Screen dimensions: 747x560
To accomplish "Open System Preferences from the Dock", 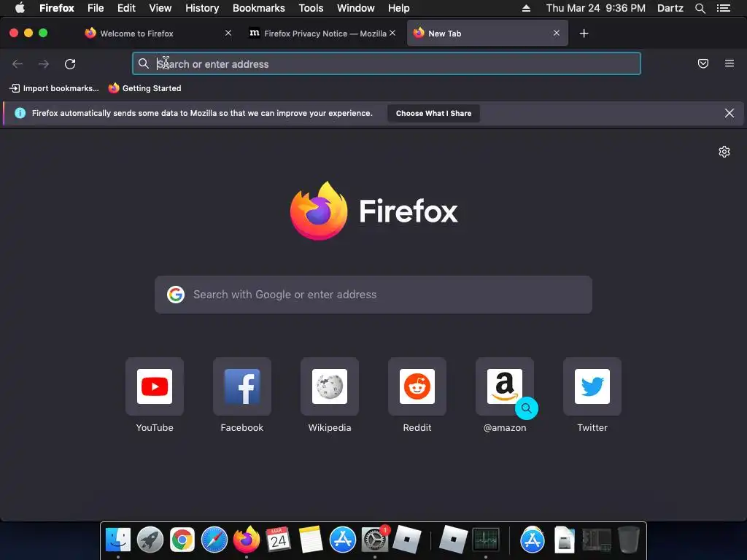I will (375, 540).
